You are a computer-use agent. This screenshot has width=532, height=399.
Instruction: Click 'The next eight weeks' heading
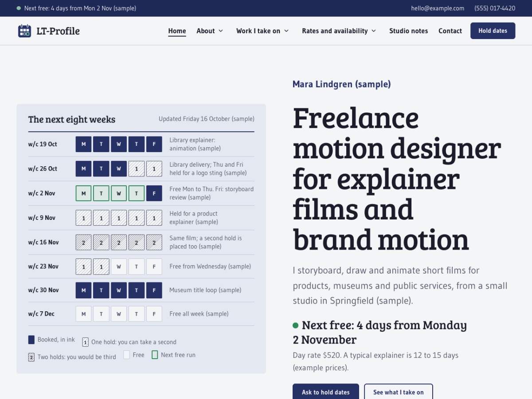(x=72, y=119)
